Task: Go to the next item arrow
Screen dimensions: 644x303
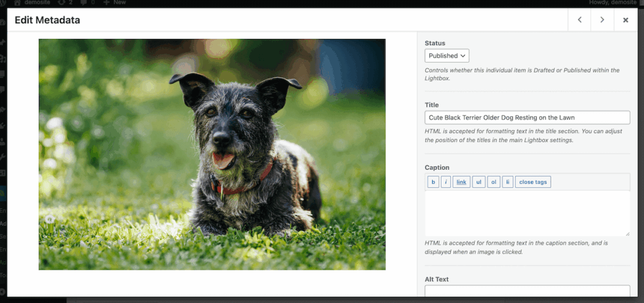Action: (x=602, y=20)
